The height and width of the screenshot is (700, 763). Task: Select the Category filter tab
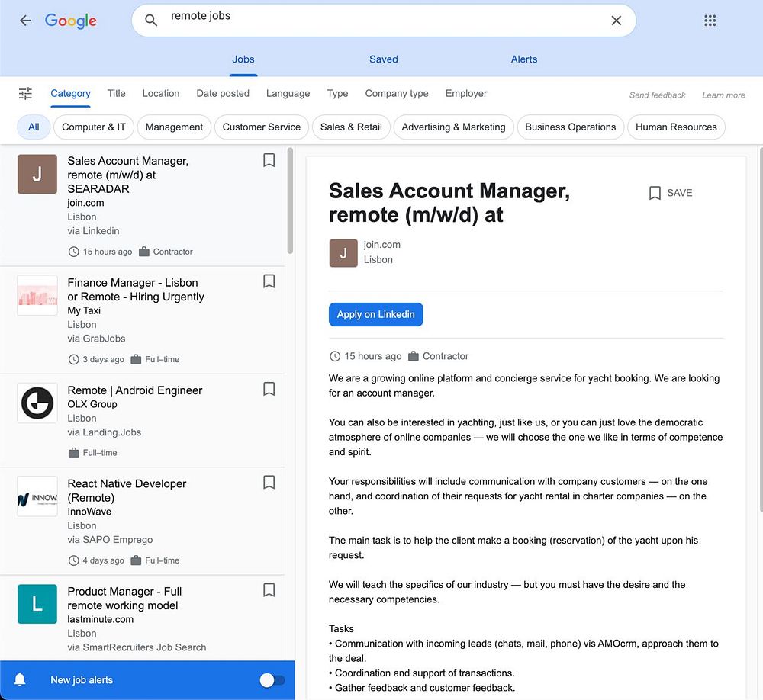(x=70, y=93)
